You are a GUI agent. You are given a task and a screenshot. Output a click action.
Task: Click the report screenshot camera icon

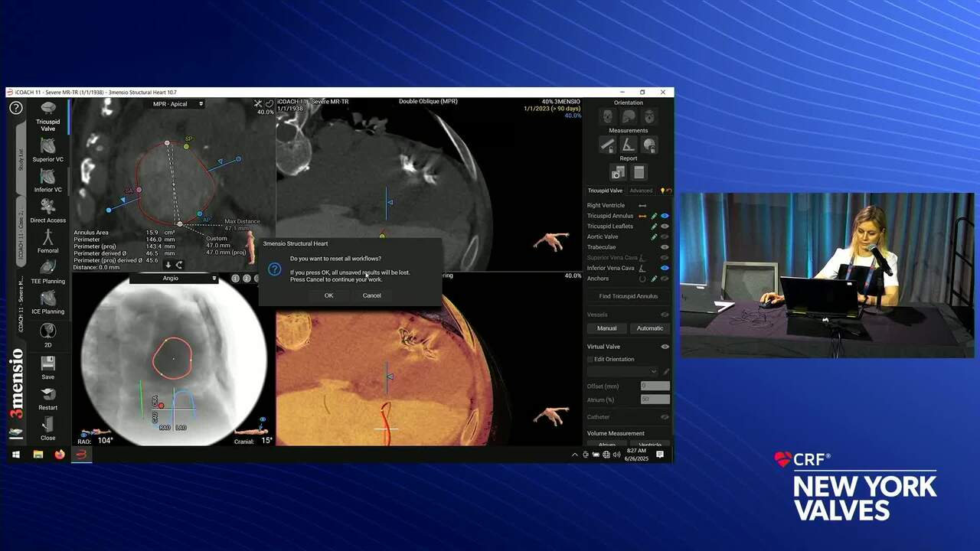[x=618, y=173]
